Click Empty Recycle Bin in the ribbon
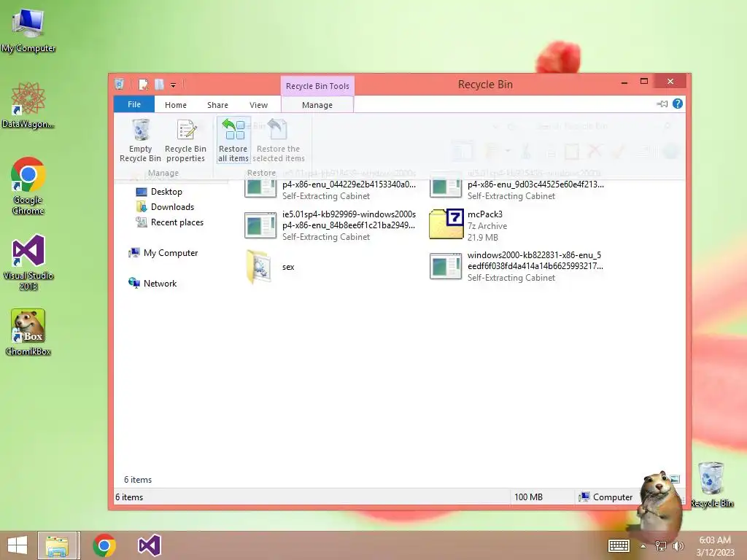The height and width of the screenshot is (560, 747). pos(140,141)
